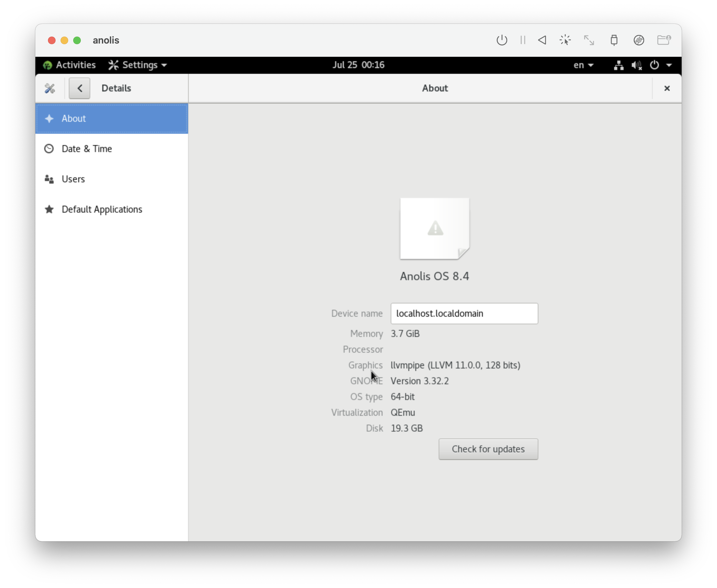The image size is (717, 588).
Task: Click the resize display arrows icon
Action: click(x=589, y=40)
